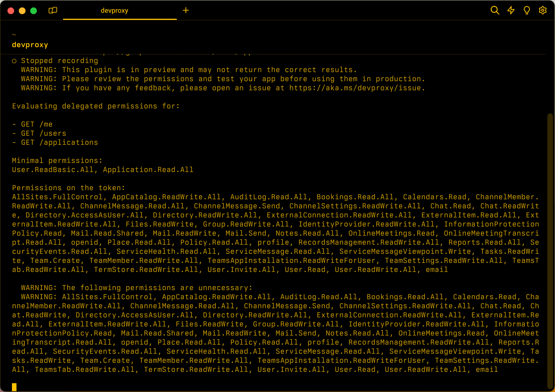Minimize the window using the yellow button
555x392 pixels.
(x=22, y=11)
